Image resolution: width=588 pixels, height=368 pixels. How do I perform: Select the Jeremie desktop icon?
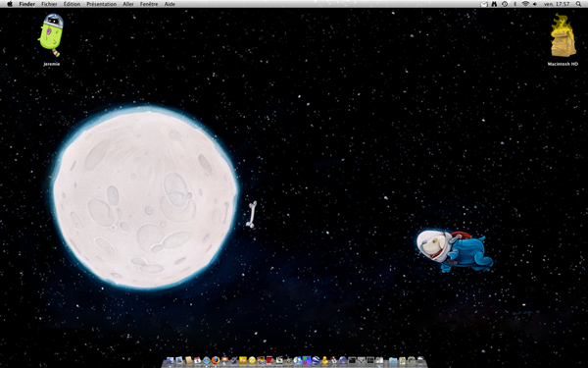[x=51, y=39]
